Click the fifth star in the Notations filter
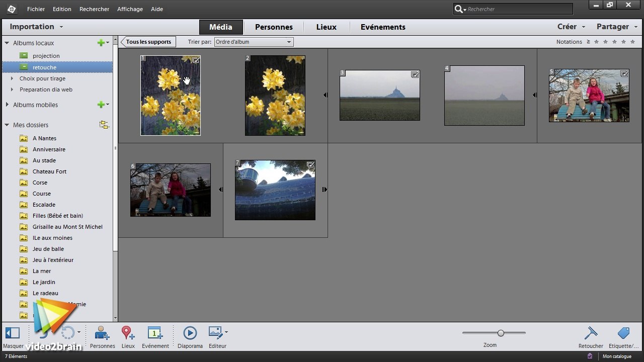The image size is (644, 362). (x=633, y=42)
